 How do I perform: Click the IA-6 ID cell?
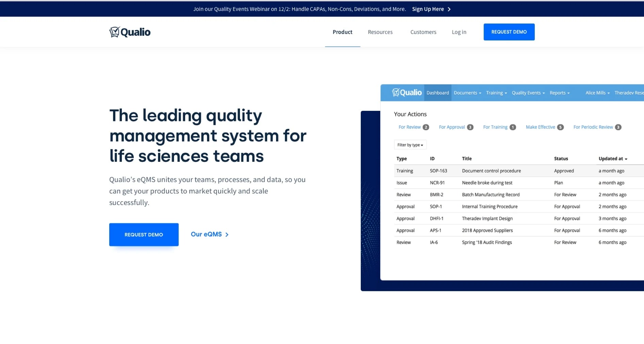click(x=434, y=242)
